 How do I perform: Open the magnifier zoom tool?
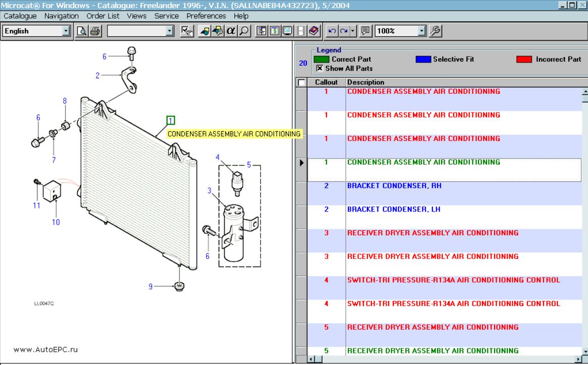pos(243,31)
